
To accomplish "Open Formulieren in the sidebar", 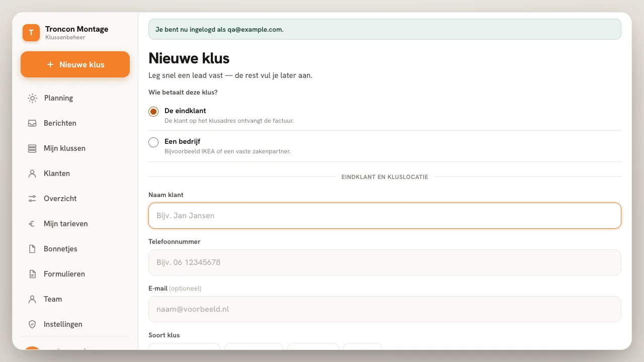I will (x=75, y=274).
